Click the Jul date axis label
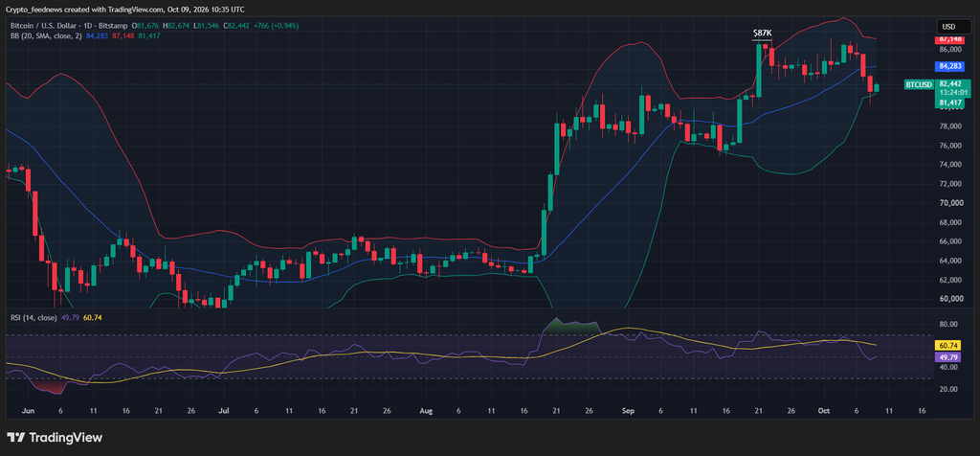The height and width of the screenshot is (456, 980). [223, 412]
